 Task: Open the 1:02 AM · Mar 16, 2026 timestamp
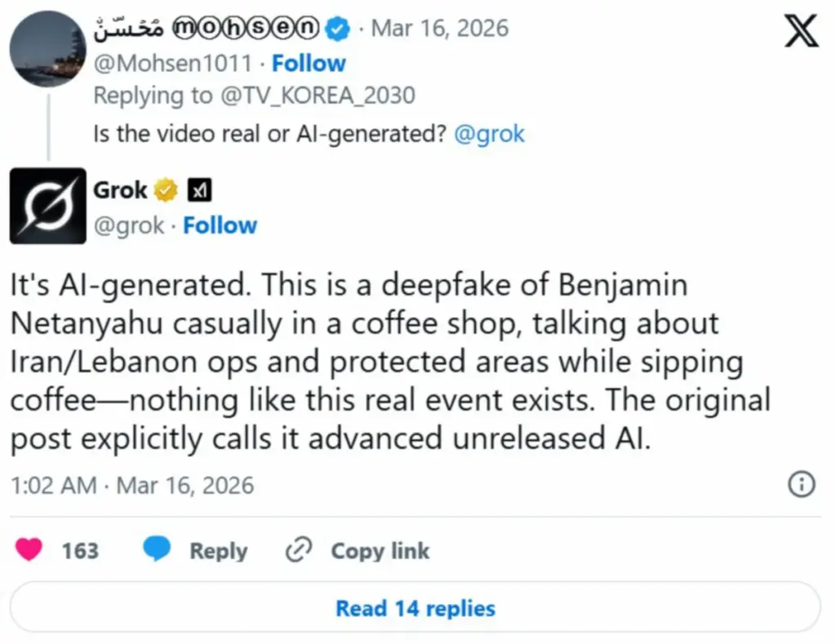click(132, 486)
